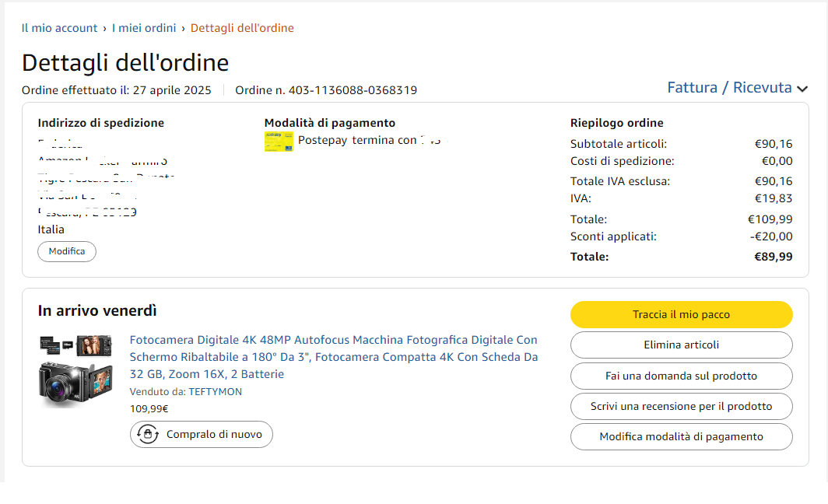Open the Fotocamera Digitale 4K product link
828x504 pixels.
point(334,357)
